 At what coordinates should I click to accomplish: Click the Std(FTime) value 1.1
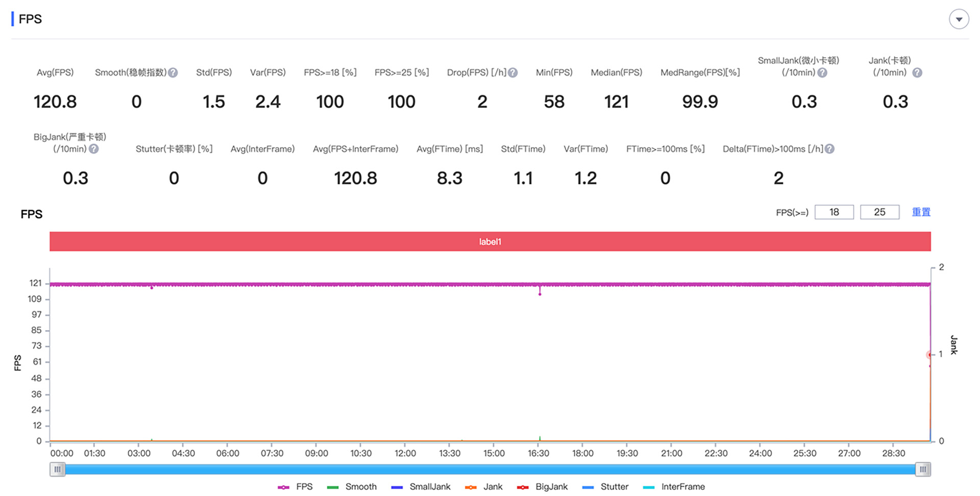[x=523, y=178]
